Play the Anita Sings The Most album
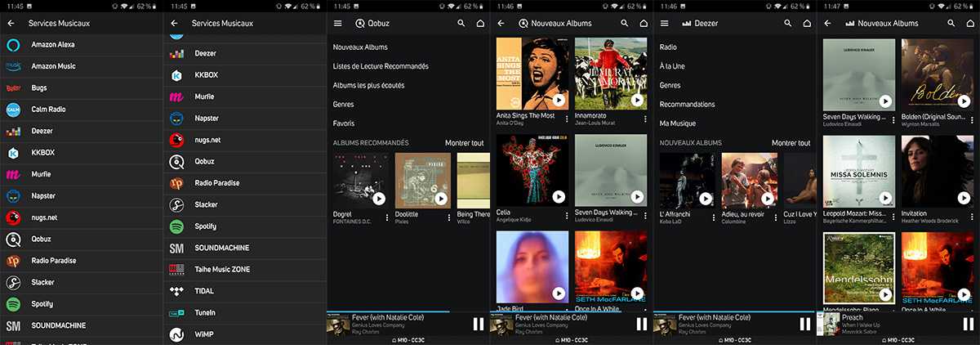This screenshot has width=980, height=345. point(559,100)
